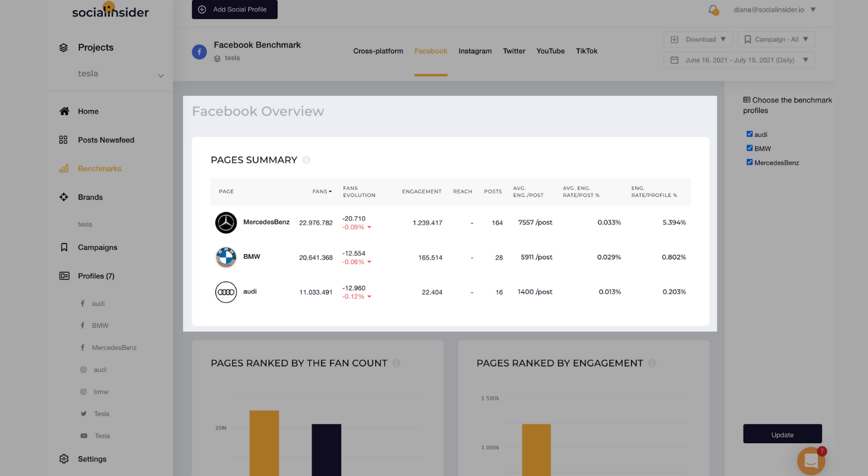The height and width of the screenshot is (476, 868).
Task: Click the notification bell icon
Action: pos(713,10)
